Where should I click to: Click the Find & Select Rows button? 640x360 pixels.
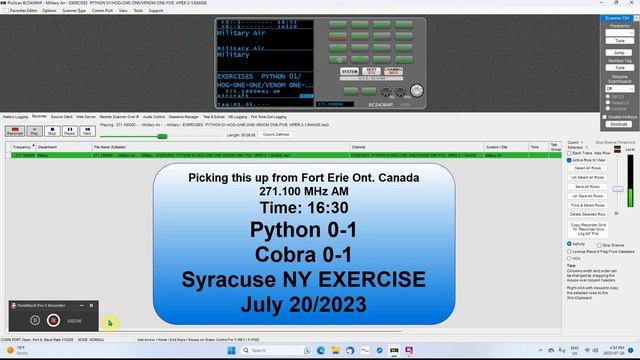(587, 205)
